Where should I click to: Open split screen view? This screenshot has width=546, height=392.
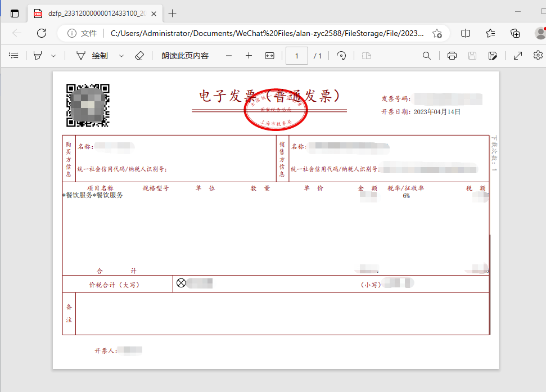465,33
